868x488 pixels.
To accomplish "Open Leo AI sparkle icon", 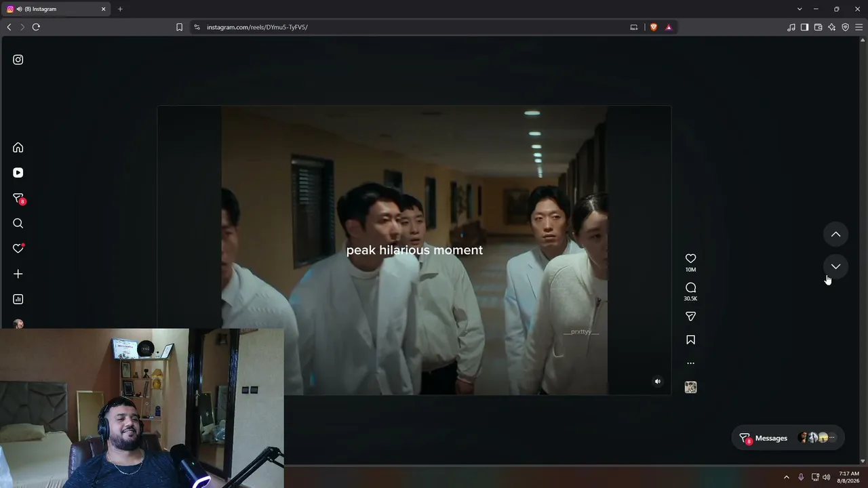I will [831, 27].
